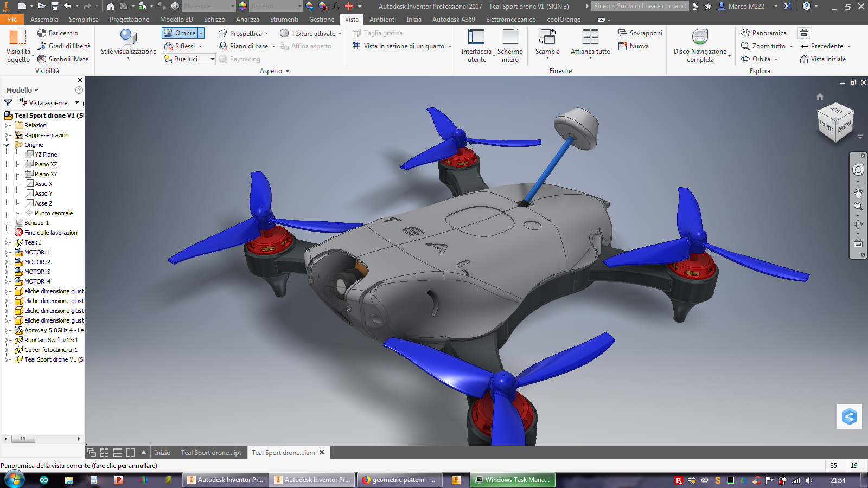Expand the Zoom tutto dropdown arrow

coord(791,46)
